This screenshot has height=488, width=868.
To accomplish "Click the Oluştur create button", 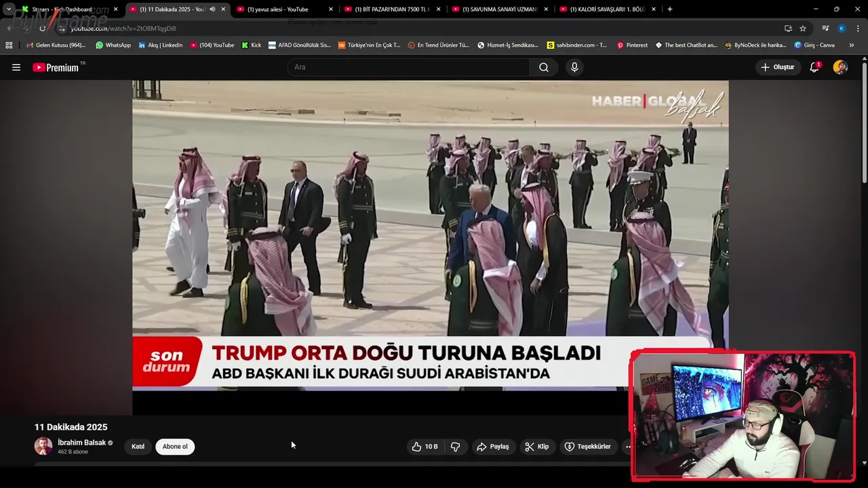I will tap(778, 67).
